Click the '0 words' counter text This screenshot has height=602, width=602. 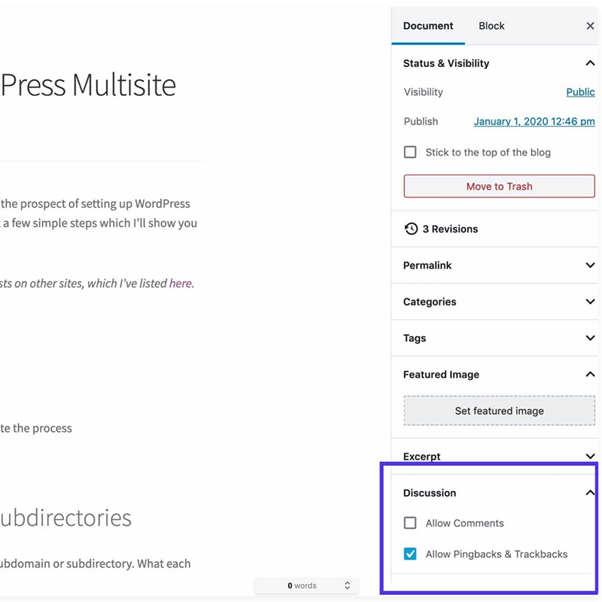pyautogui.click(x=302, y=585)
